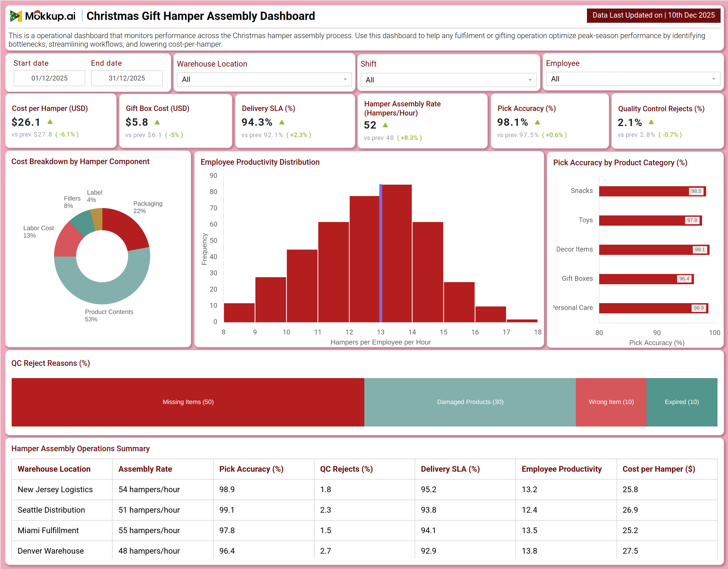Click the Gift Box Cost value $5.8
Image resolution: width=728 pixels, height=569 pixels.
pos(137,122)
